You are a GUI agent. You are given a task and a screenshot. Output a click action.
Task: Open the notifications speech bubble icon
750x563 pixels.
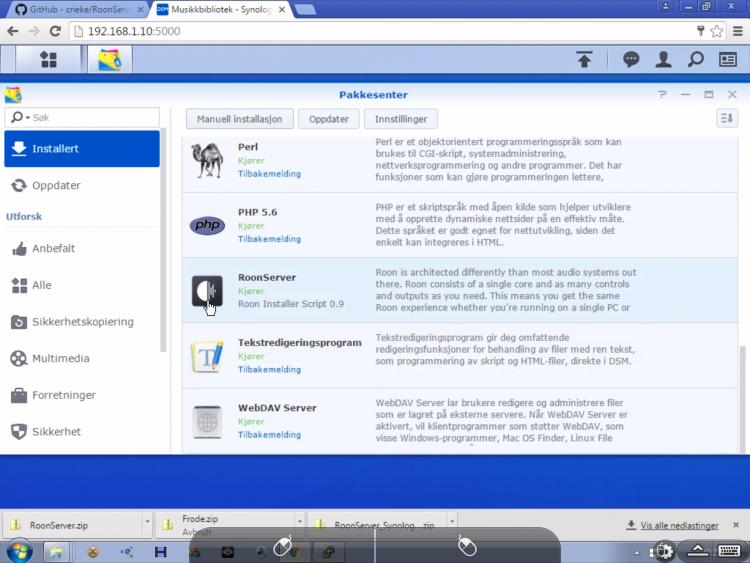tap(631, 59)
